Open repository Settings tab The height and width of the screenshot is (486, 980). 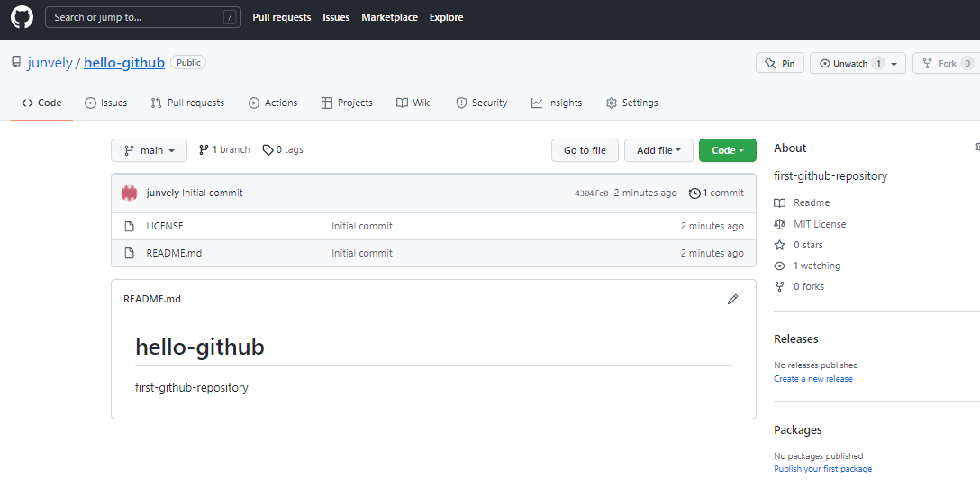point(632,103)
